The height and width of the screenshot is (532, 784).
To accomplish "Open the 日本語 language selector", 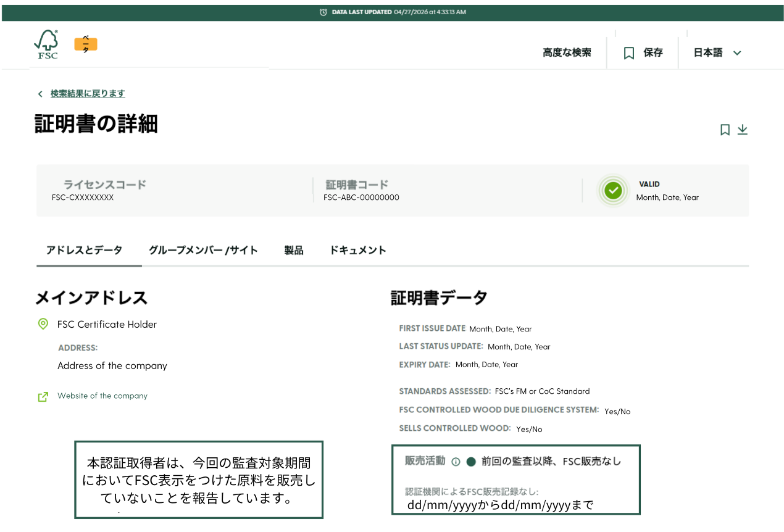I will coord(717,53).
